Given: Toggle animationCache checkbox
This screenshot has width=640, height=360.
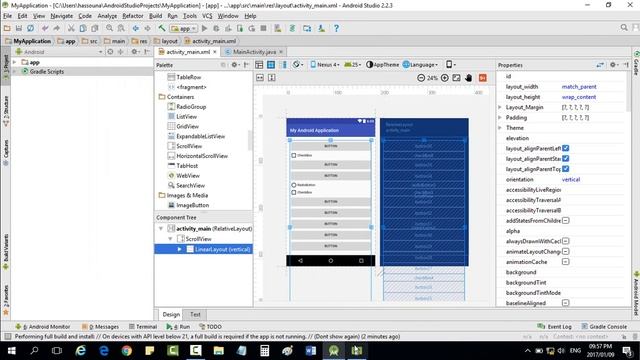Looking at the screenshot, I should [566, 262].
